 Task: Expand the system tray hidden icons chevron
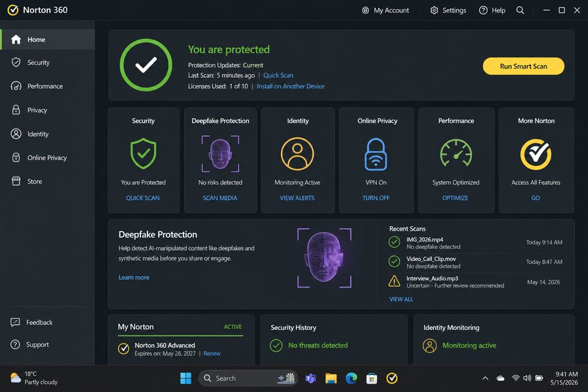click(485, 378)
